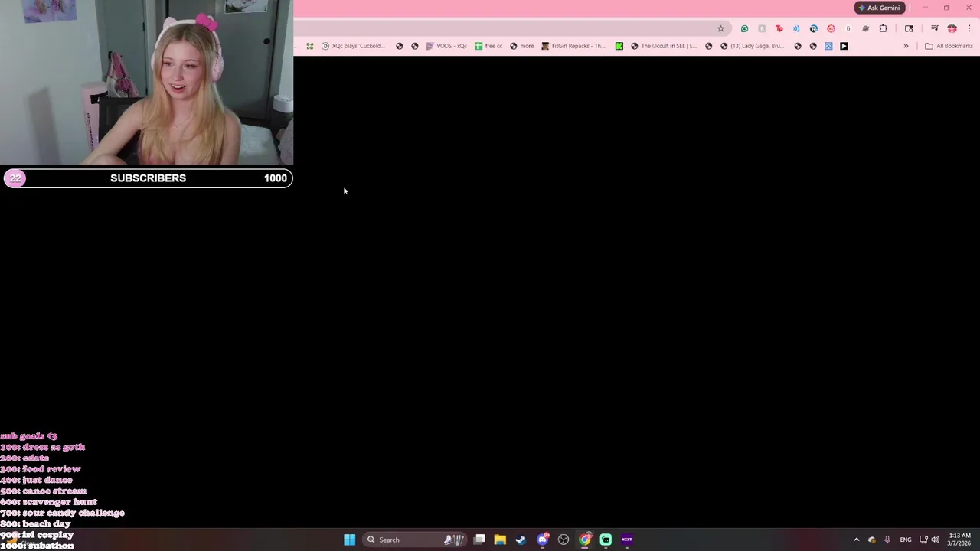The image size is (980, 551).
Task: Bookmark this page with the star icon
Action: (x=720, y=28)
